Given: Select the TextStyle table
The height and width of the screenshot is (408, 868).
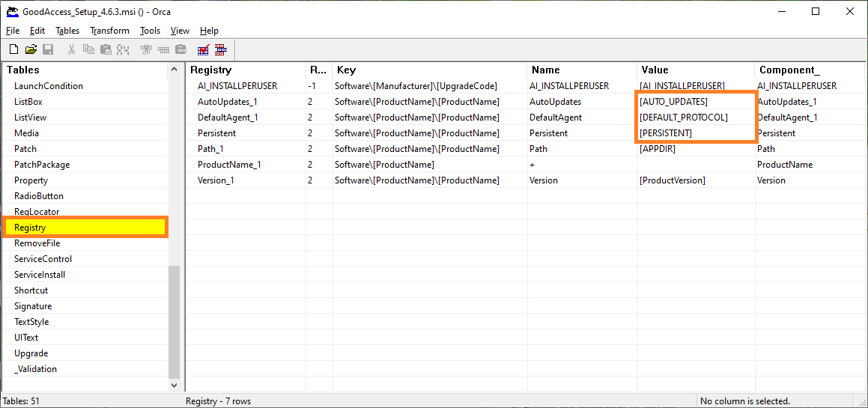Looking at the screenshot, I should click(x=31, y=322).
